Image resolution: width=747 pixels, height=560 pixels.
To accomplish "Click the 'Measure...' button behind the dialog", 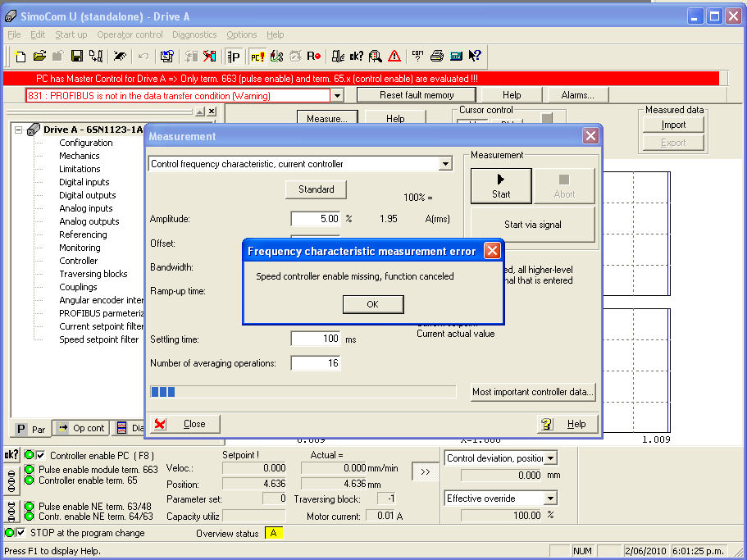I will (327, 117).
